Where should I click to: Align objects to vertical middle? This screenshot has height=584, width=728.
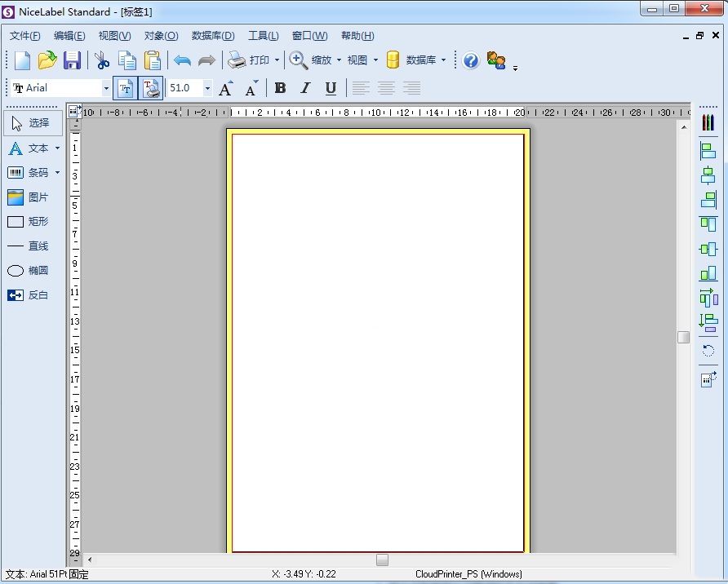point(708,249)
